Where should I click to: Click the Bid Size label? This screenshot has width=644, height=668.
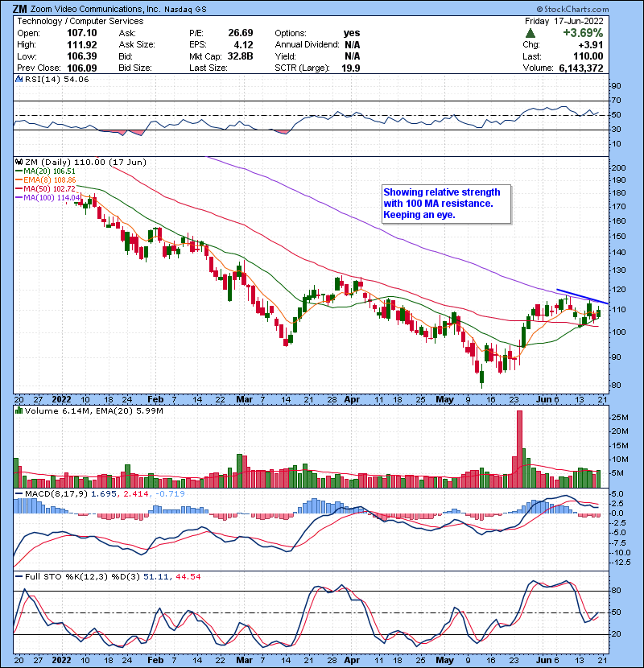(135, 68)
